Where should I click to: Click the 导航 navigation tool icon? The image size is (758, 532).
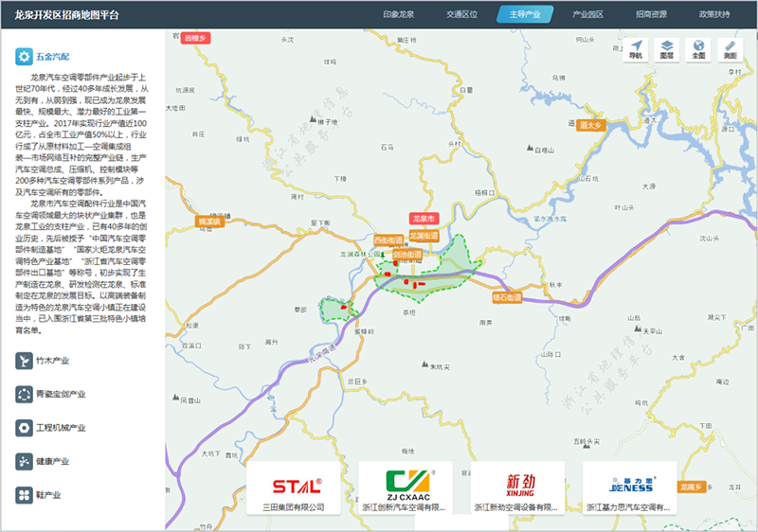[635, 49]
